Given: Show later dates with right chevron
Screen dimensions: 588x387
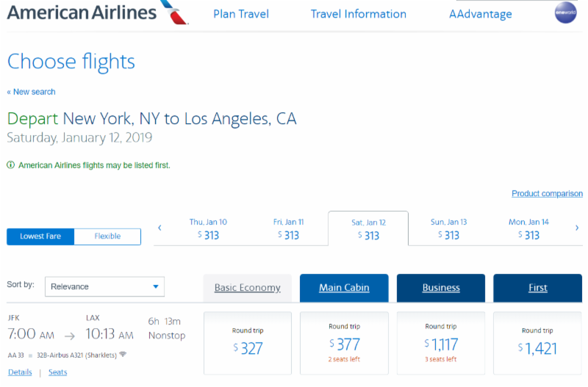Looking at the screenshot, I should [577, 228].
